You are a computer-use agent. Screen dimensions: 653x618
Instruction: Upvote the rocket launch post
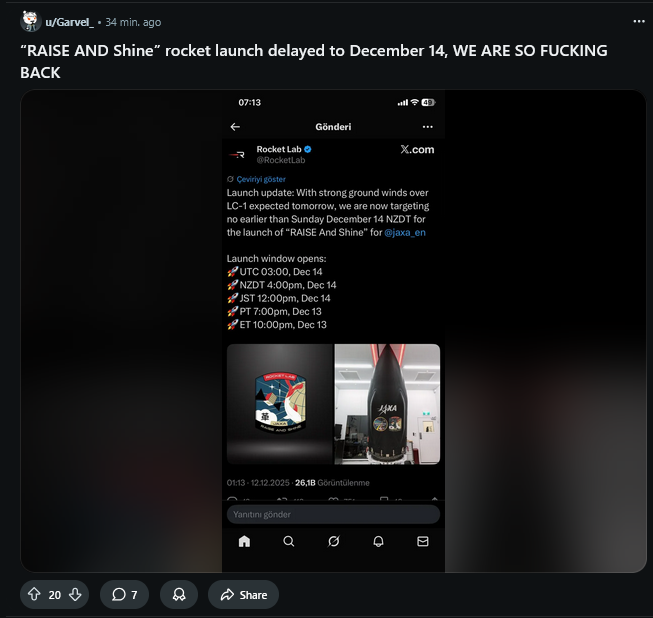(34, 594)
